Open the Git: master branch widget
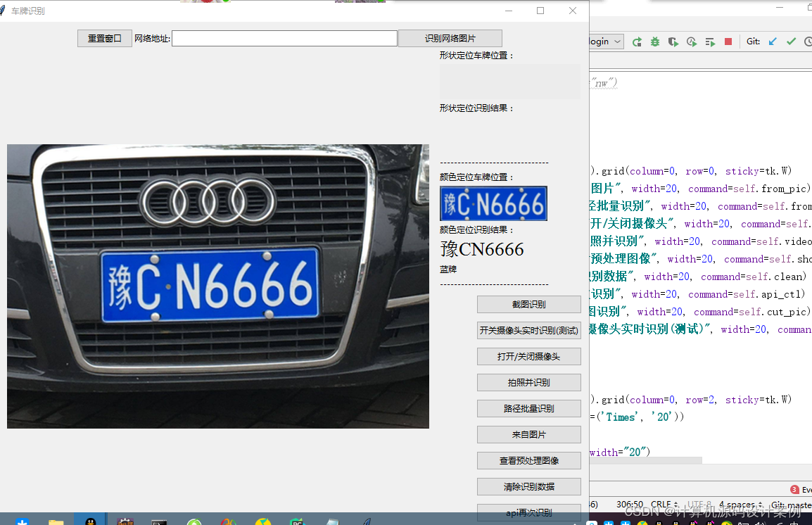812x525 pixels. 792,505
